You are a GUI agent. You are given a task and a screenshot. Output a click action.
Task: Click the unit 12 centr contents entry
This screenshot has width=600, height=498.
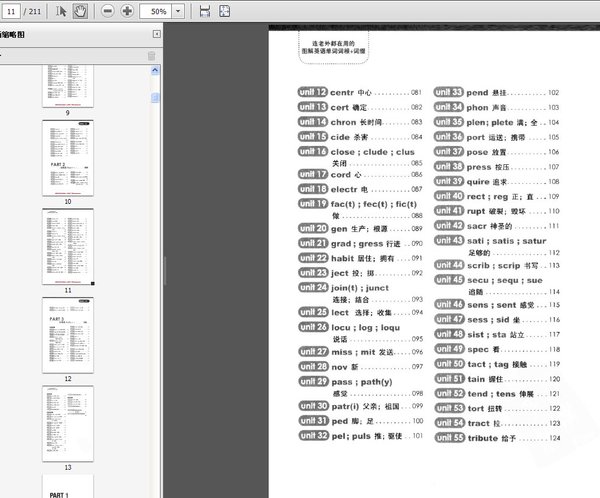tap(360, 92)
